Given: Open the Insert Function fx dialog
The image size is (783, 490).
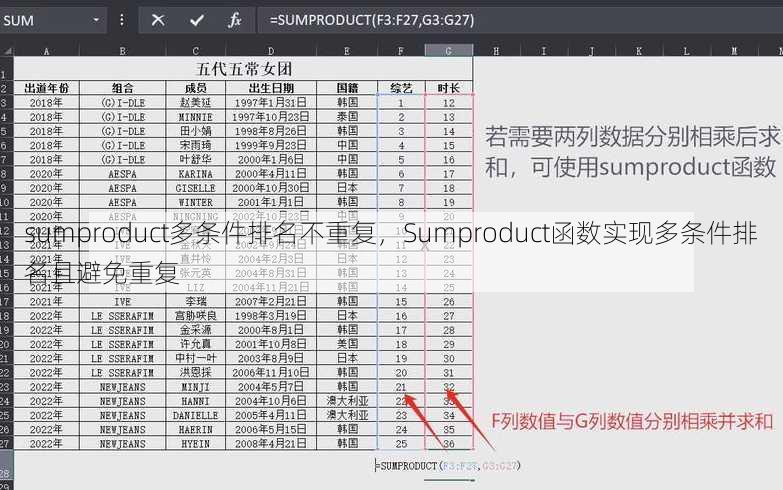Looking at the screenshot, I should coord(235,20).
